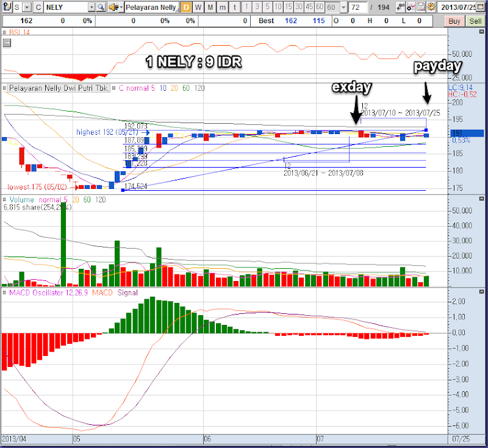Expand the S market type dropdown
Screen dimensions: 488x448
click(x=27, y=7)
